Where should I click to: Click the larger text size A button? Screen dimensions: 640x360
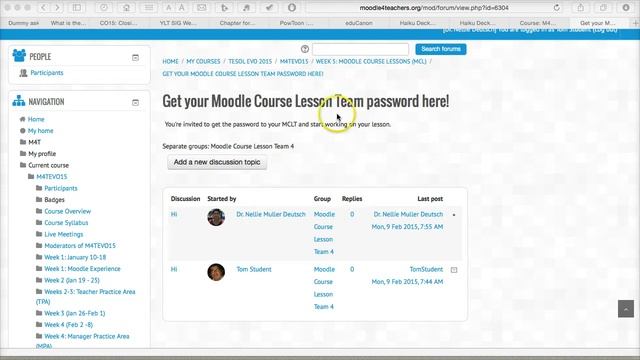[x=182, y=8]
